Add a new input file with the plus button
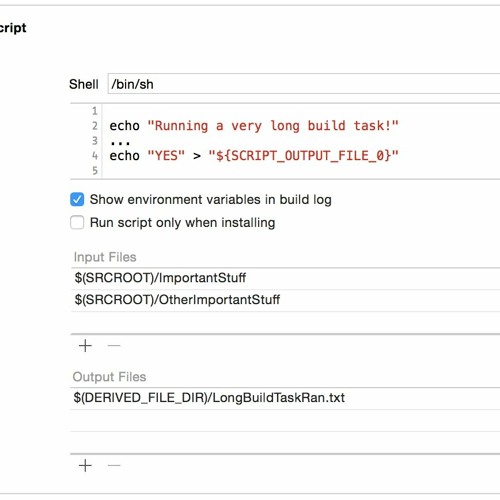This screenshot has width=500, height=500. pyautogui.click(x=85, y=346)
